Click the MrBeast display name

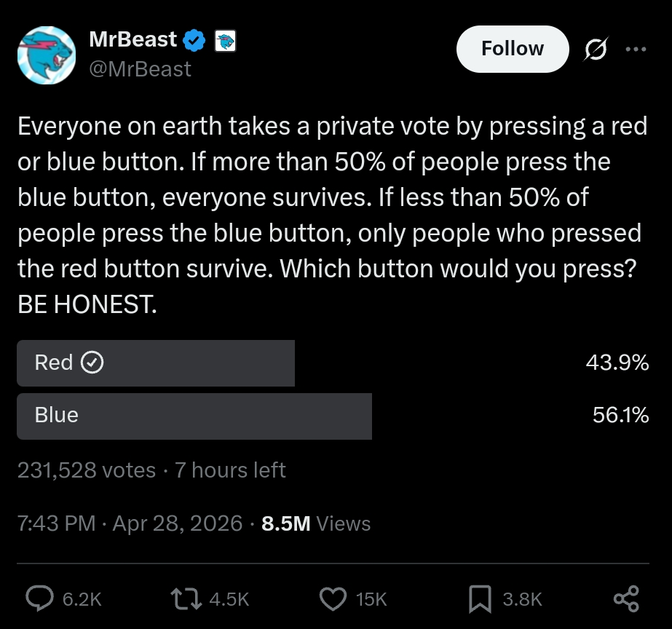tap(133, 40)
